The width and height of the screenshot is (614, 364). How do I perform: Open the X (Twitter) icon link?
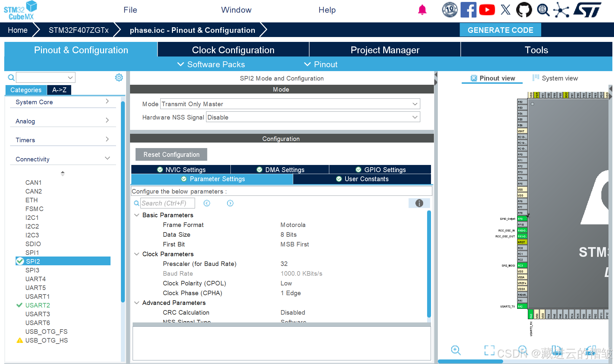[505, 10]
